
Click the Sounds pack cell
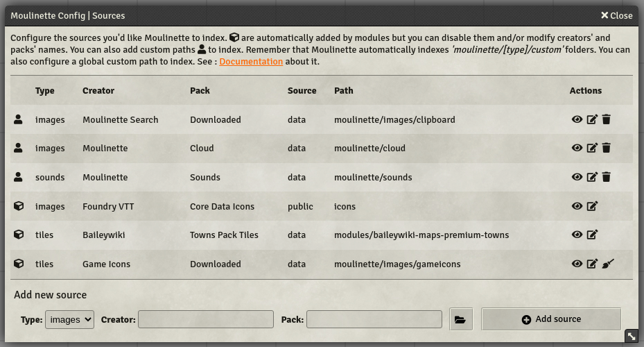coord(205,177)
